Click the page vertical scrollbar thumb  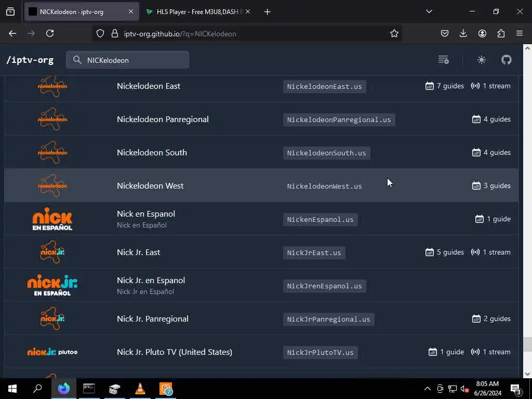[x=527, y=344]
